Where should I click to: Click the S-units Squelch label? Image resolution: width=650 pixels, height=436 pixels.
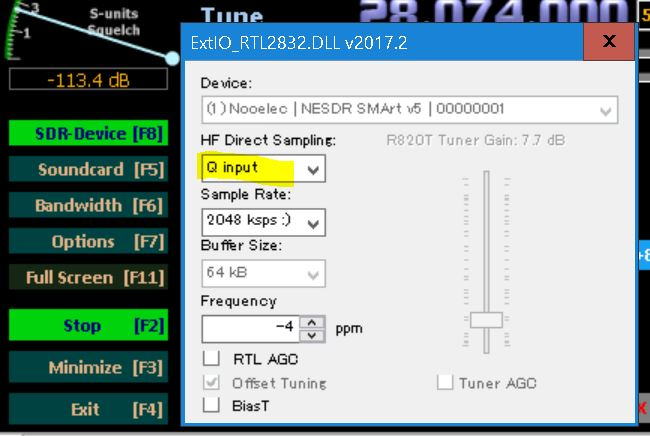[114, 22]
